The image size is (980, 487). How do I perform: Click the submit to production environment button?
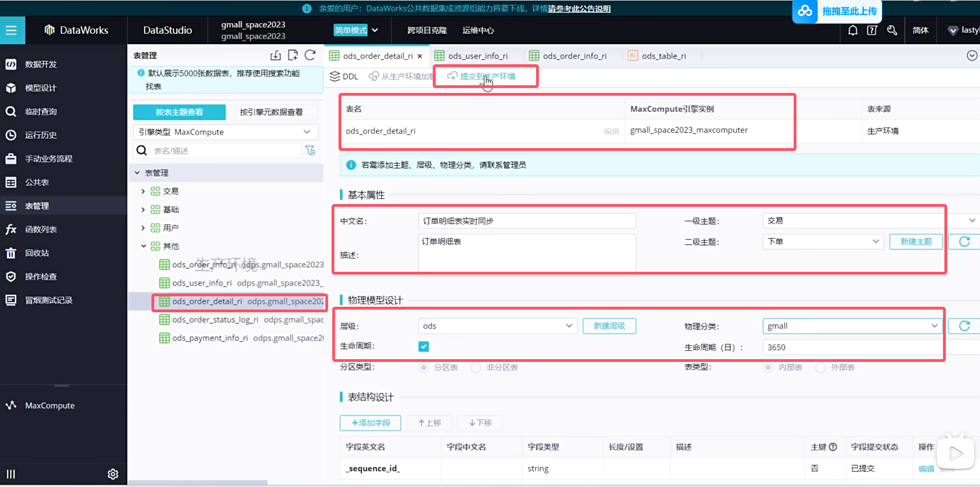click(x=482, y=77)
